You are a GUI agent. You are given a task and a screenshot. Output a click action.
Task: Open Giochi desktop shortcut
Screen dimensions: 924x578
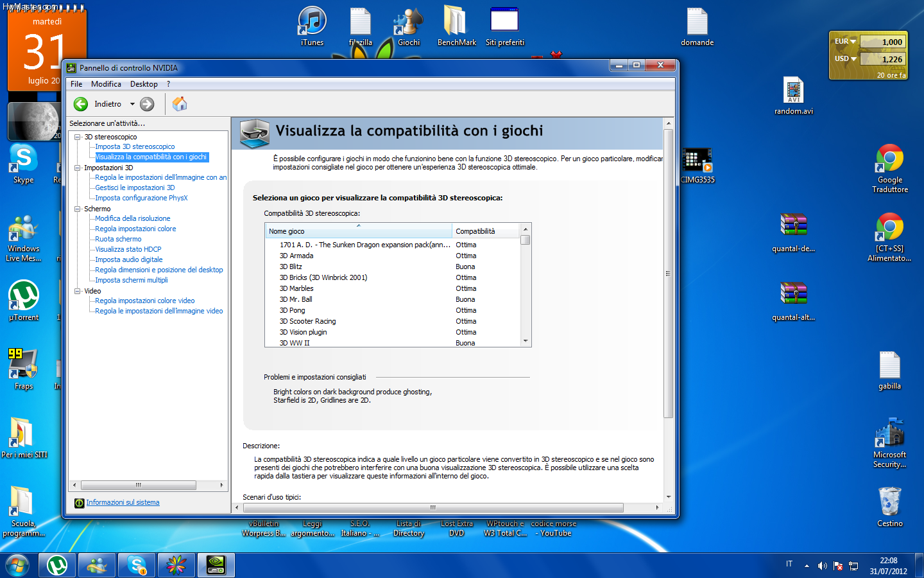(409, 26)
